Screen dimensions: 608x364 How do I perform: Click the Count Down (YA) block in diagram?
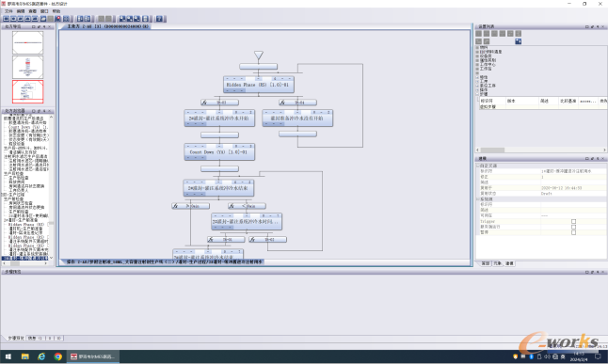219,152
